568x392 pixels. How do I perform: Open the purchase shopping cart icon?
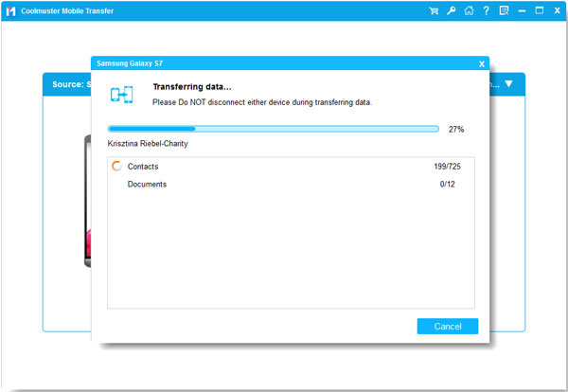434,11
